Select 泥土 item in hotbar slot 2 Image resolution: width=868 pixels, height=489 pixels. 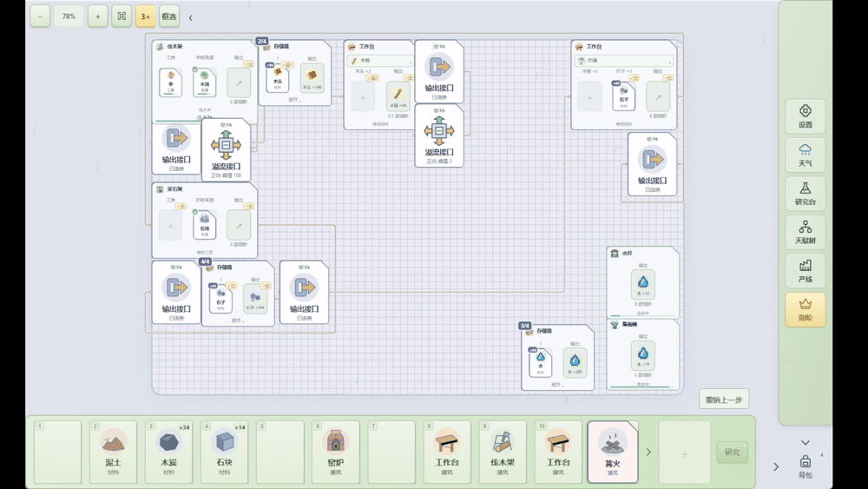tap(113, 452)
